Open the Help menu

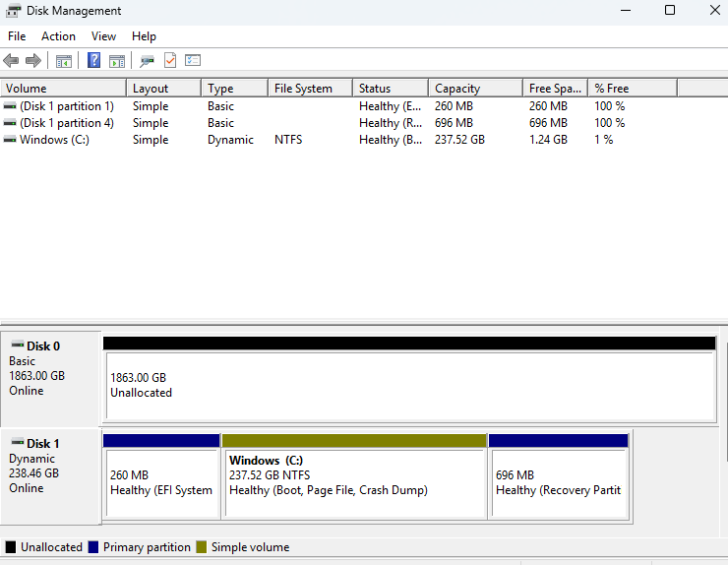[x=144, y=36]
